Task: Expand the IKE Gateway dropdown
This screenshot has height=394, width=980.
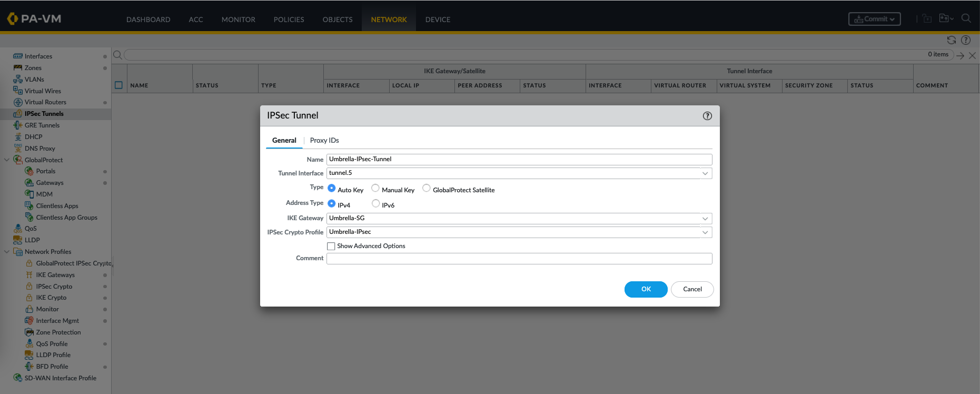Action: pos(705,219)
